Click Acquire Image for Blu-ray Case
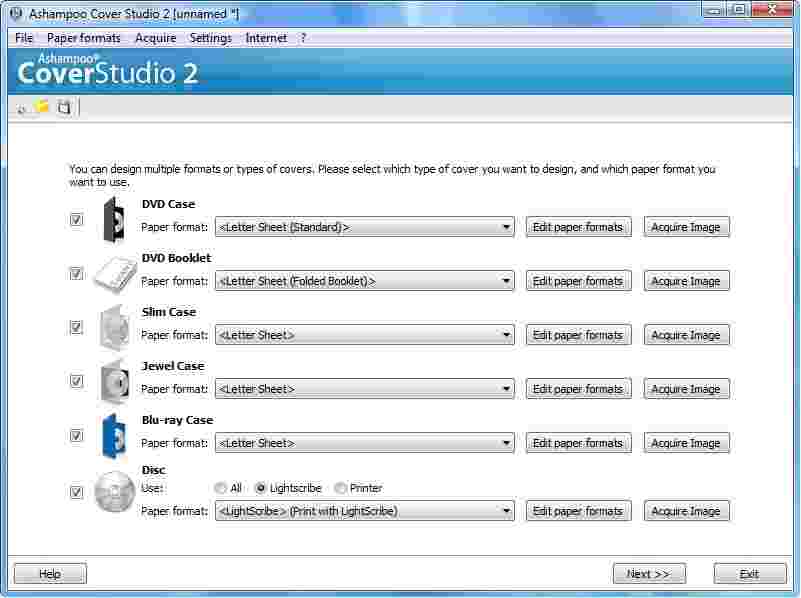The height and width of the screenshot is (598, 801). pos(686,443)
